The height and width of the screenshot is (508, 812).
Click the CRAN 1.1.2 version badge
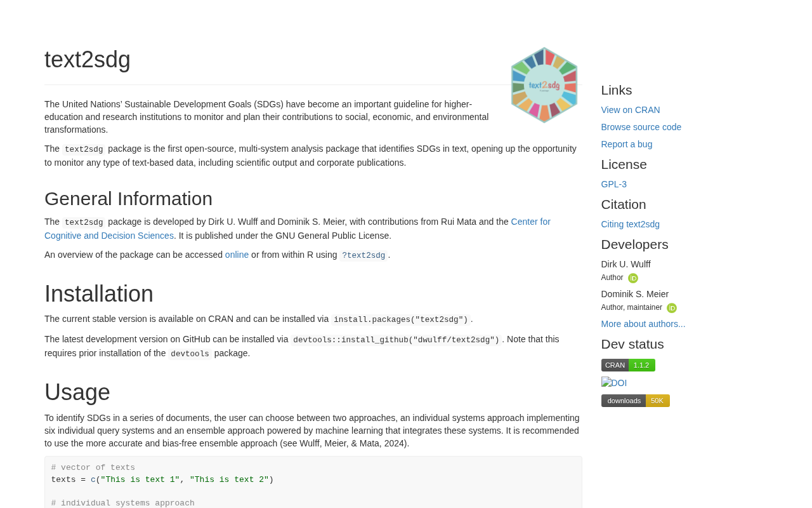tap(628, 365)
